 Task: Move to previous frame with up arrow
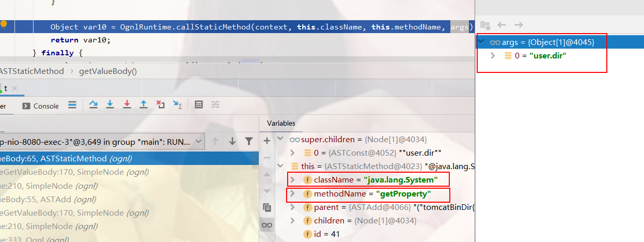click(215, 141)
